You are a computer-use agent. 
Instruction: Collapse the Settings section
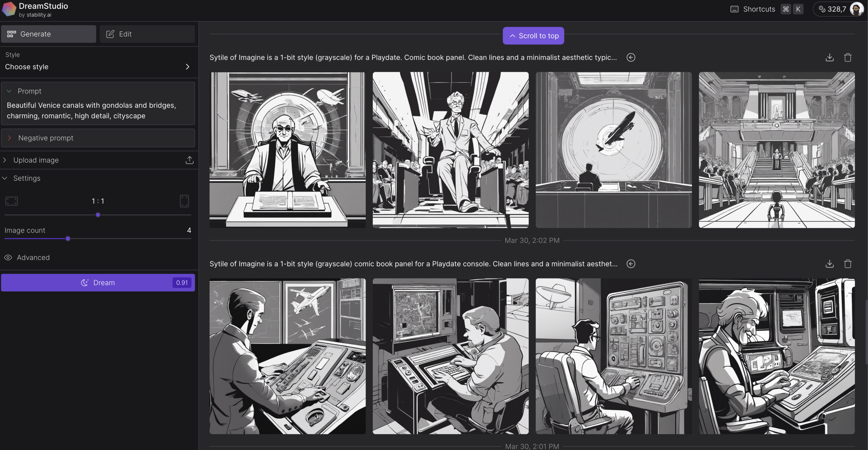pos(5,178)
